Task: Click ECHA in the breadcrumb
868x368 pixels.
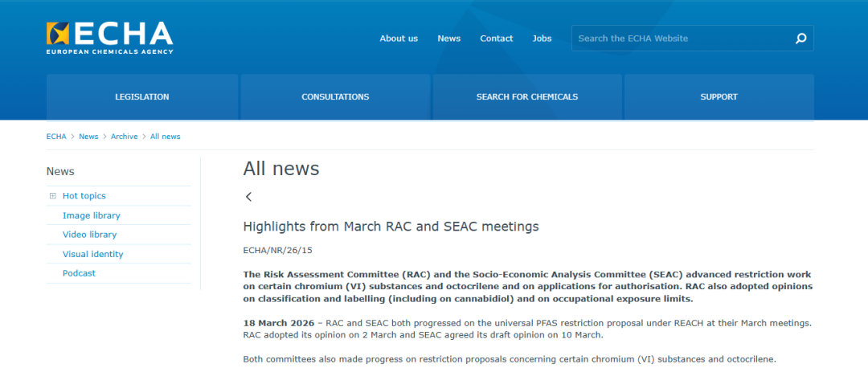Action: (x=56, y=137)
